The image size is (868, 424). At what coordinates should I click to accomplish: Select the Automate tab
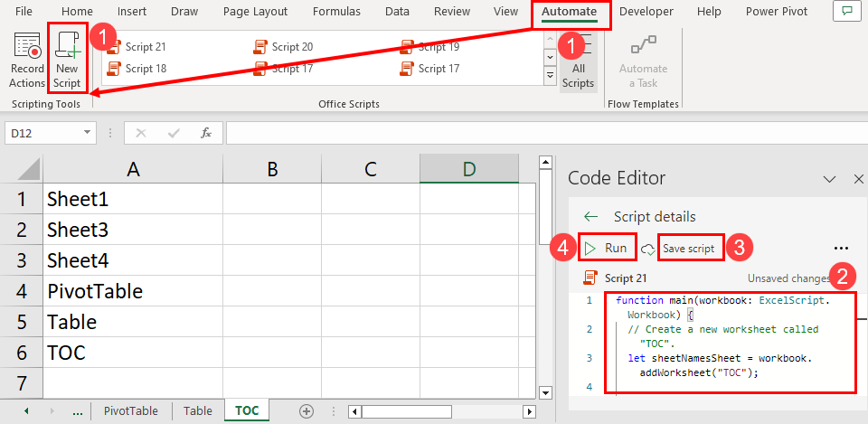tap(569, 12)
